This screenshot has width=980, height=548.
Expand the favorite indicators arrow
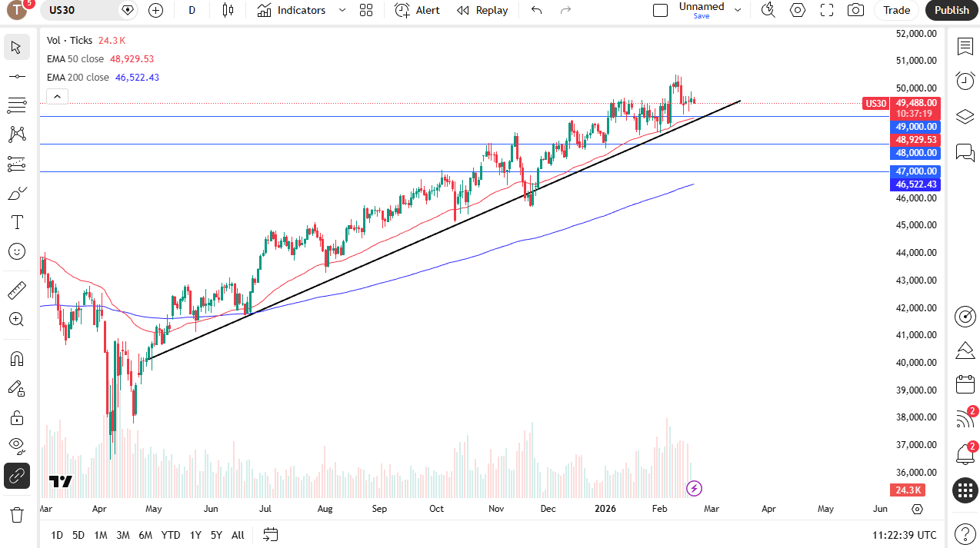tap(342, 10)
